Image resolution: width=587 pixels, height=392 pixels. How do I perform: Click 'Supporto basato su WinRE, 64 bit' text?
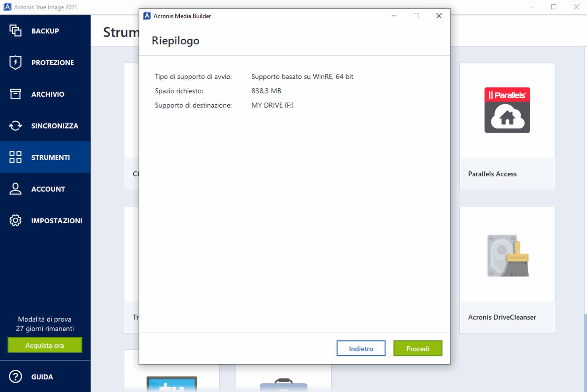pos(302,76)
